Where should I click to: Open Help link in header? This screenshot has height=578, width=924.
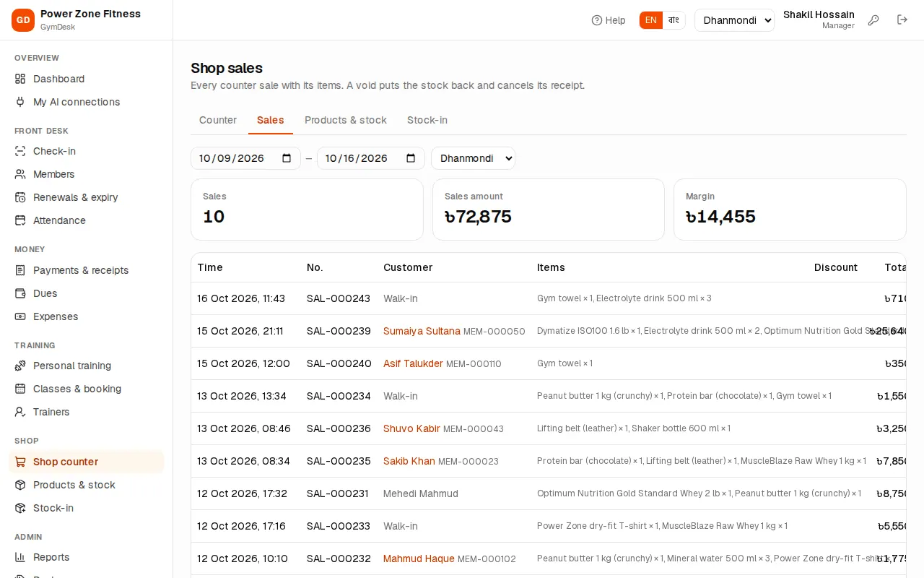coord(609,20)
